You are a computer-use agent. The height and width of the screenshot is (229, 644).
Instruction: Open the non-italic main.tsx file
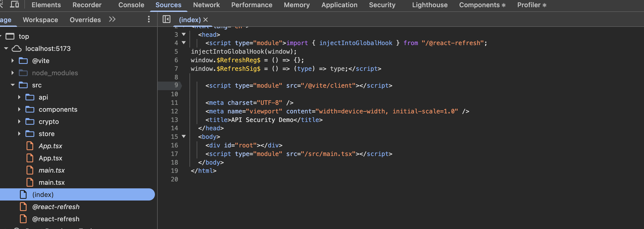pos(51,182)
